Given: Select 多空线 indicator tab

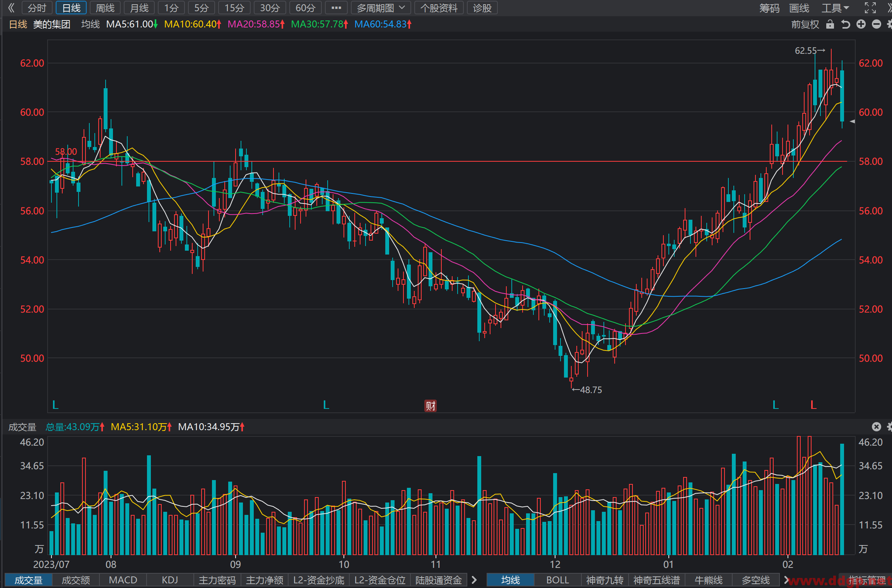Looking at the screenshot, I should [x=755, y=580].
